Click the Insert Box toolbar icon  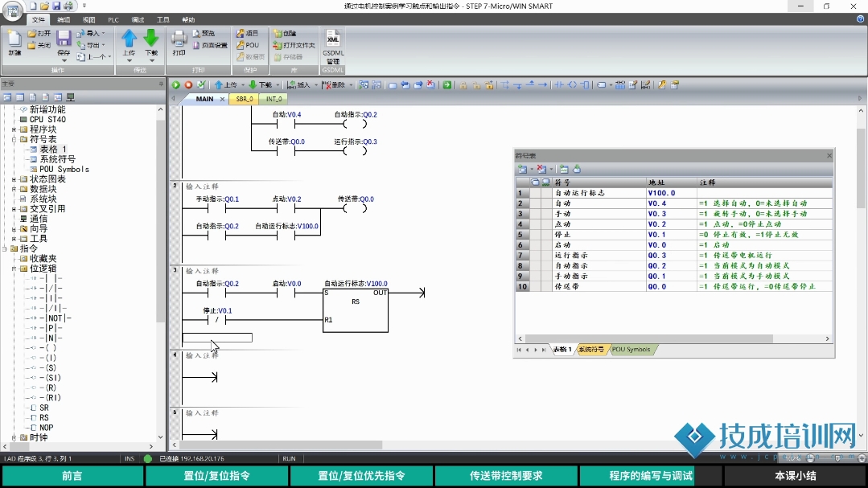[585, 85]
